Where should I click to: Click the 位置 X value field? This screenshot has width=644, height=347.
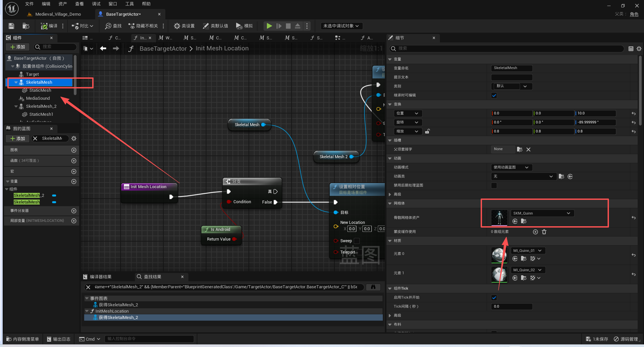tap(512, 113)
